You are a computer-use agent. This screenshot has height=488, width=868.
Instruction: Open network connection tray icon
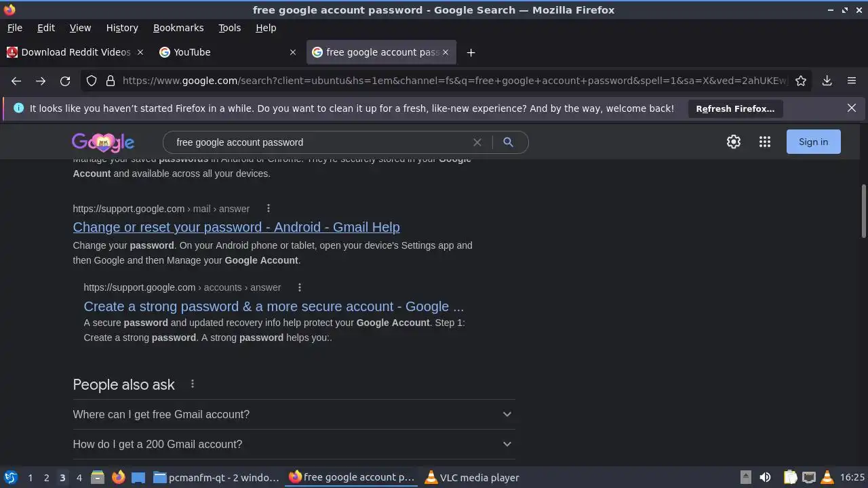point(808,477)
